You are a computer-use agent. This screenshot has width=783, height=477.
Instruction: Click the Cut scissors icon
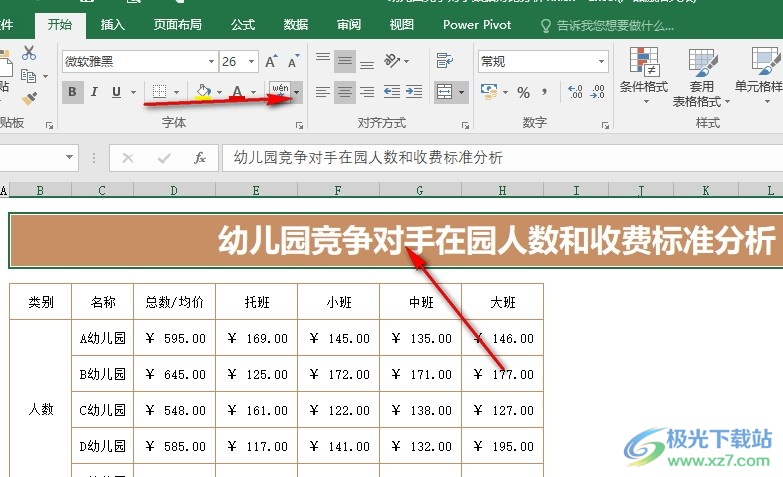(28, 53)
